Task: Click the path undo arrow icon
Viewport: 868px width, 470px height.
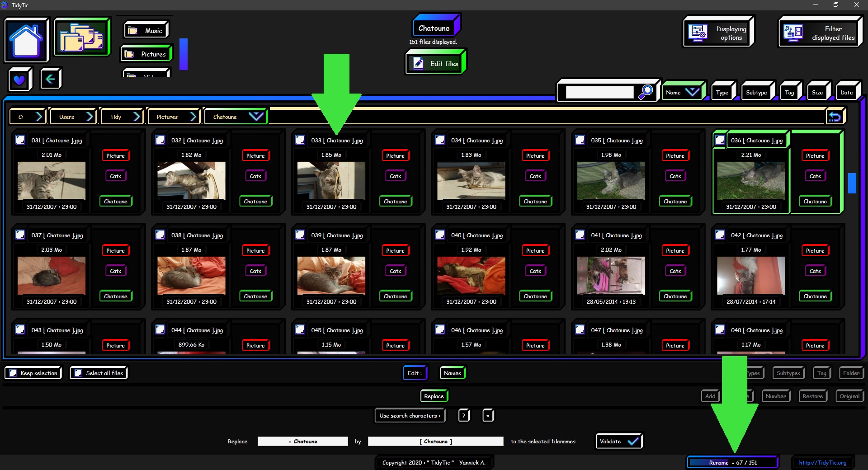Action: click(835, 117)
